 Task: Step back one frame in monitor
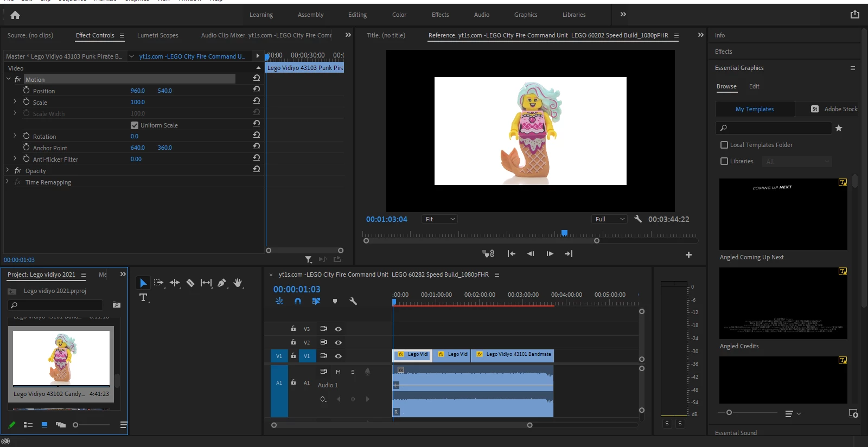(531, 253)
